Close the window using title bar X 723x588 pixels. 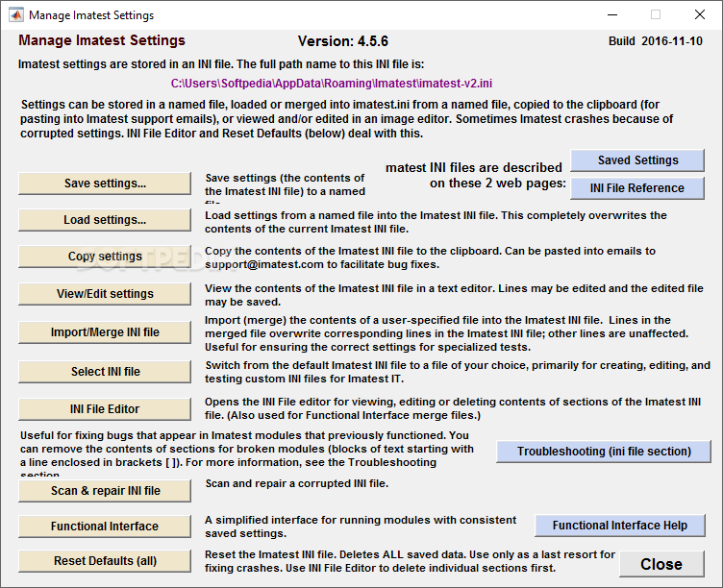coord(700,14)
